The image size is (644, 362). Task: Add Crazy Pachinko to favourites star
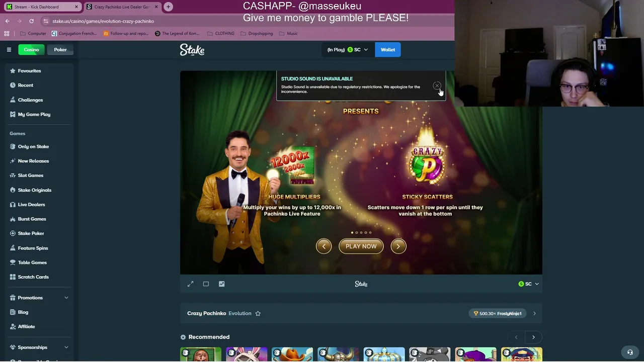[x=258, y=314]
